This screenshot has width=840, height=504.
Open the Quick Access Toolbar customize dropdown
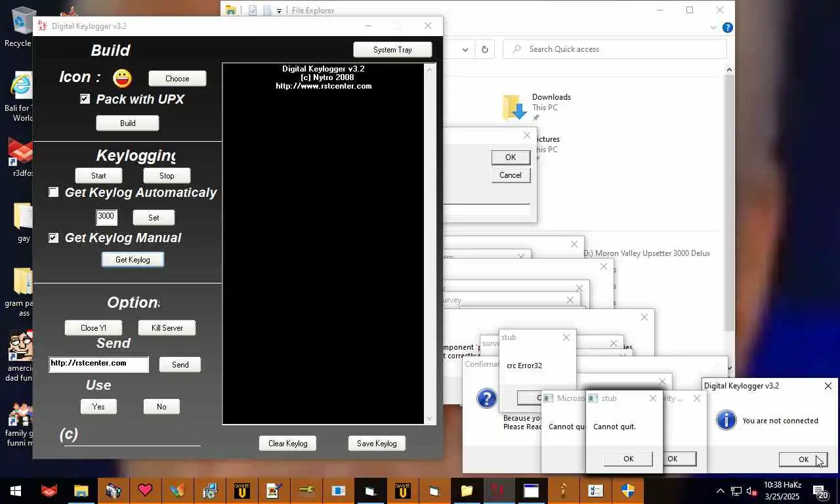[x=279, y=10]
